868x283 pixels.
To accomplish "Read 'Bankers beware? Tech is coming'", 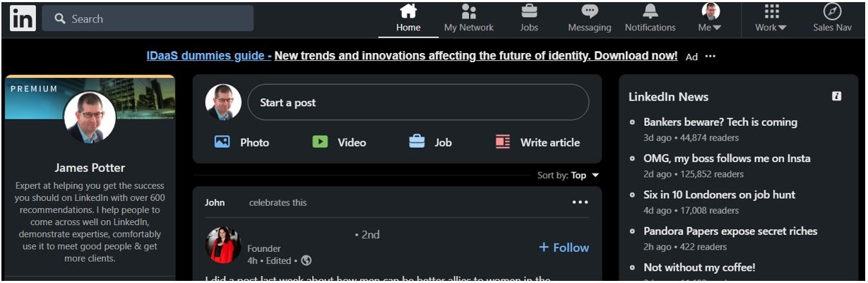I will pyautogui.click(x=720, y=122).
